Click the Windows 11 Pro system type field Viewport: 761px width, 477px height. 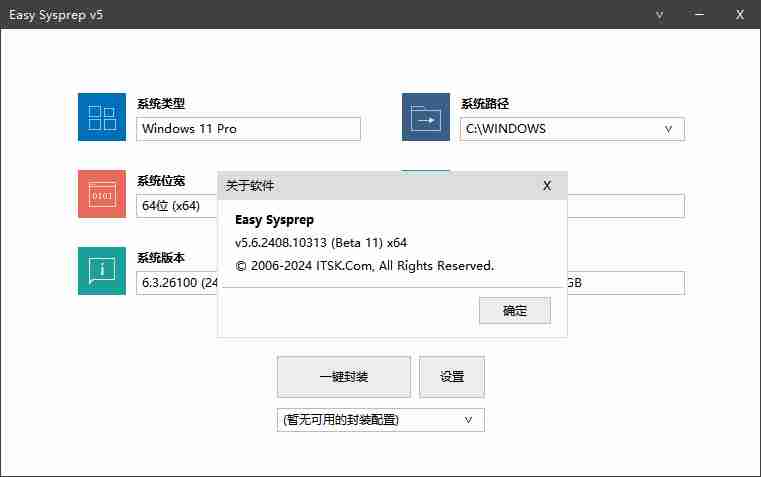pos(248,129)
